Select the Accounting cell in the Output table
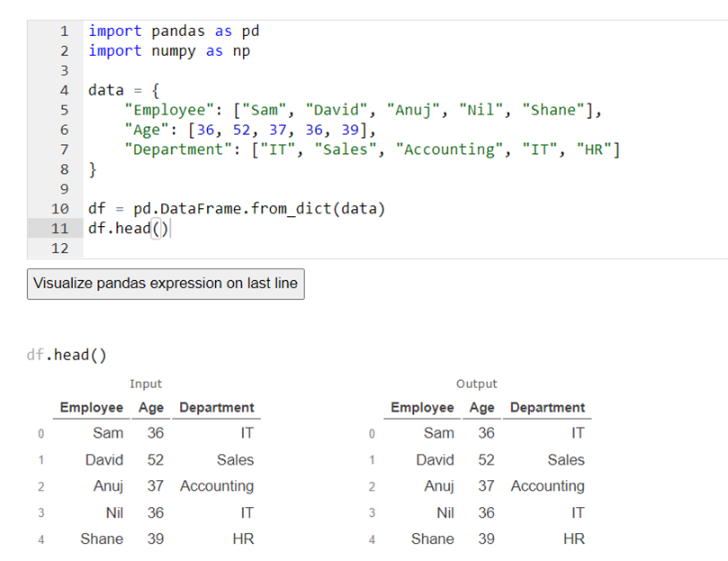 [547, 486]
